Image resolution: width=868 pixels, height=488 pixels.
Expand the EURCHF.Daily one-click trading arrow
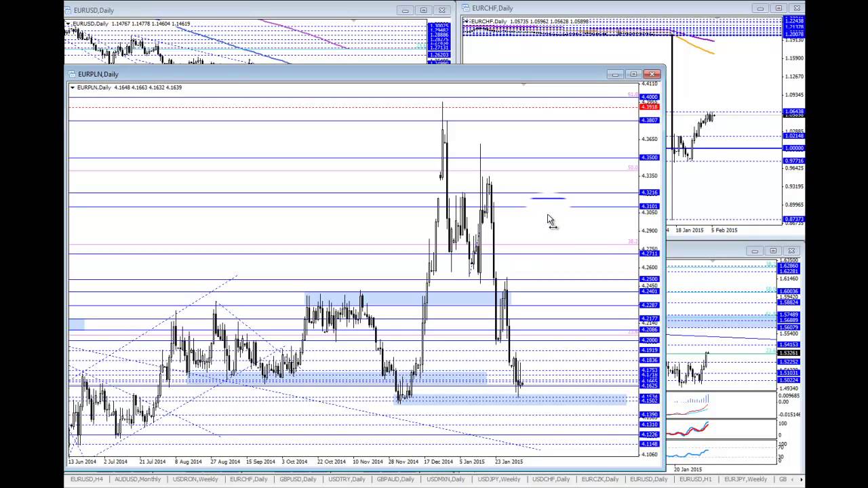[466, 22]
